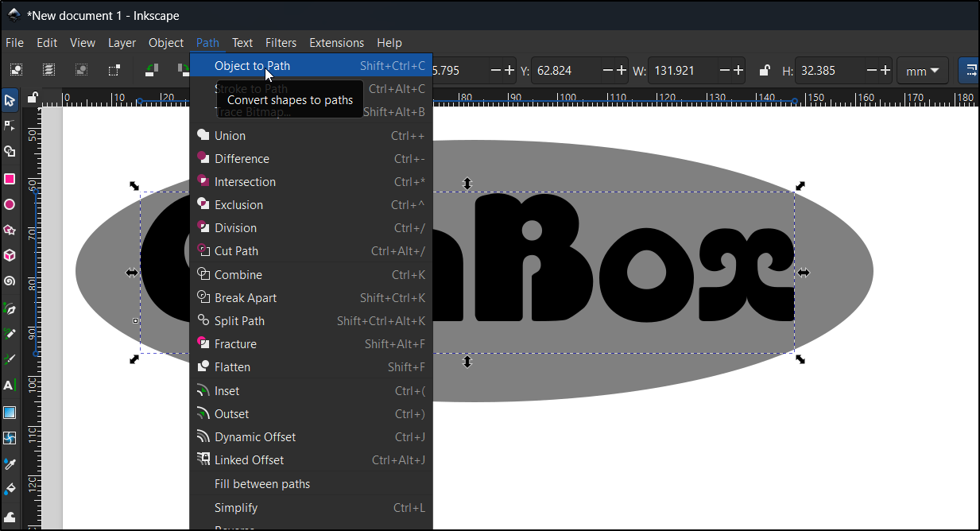Toggle guides lock at ruler corner
This screenshot has width=980, height=531.
[x=32, y=99]
